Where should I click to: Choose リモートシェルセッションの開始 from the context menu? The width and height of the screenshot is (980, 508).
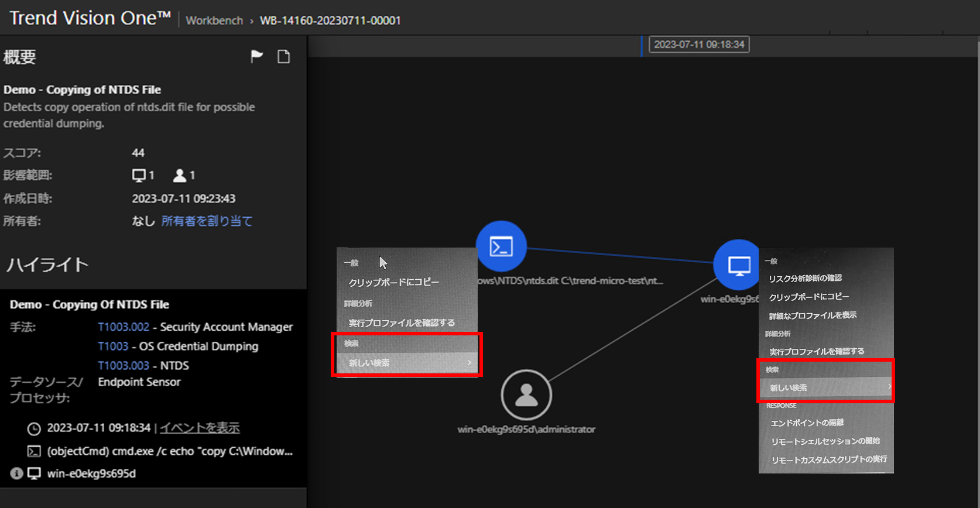[x=825, y=441]
